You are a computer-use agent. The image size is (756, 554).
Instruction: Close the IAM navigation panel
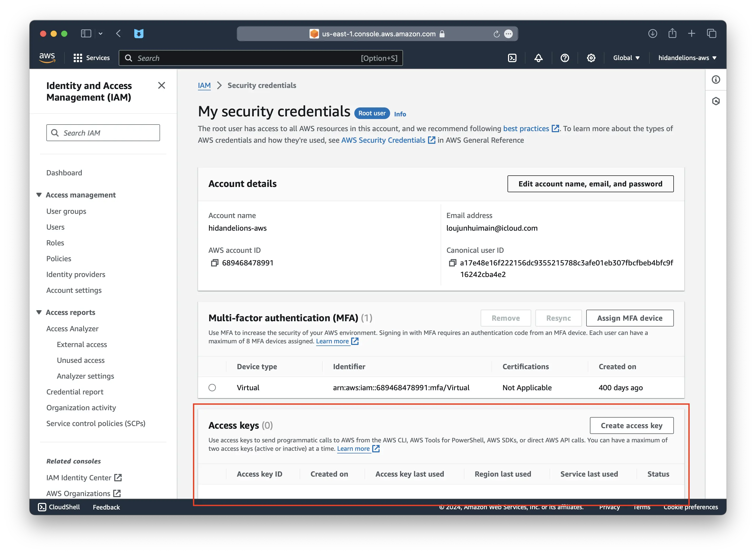(x=162, y=86)
